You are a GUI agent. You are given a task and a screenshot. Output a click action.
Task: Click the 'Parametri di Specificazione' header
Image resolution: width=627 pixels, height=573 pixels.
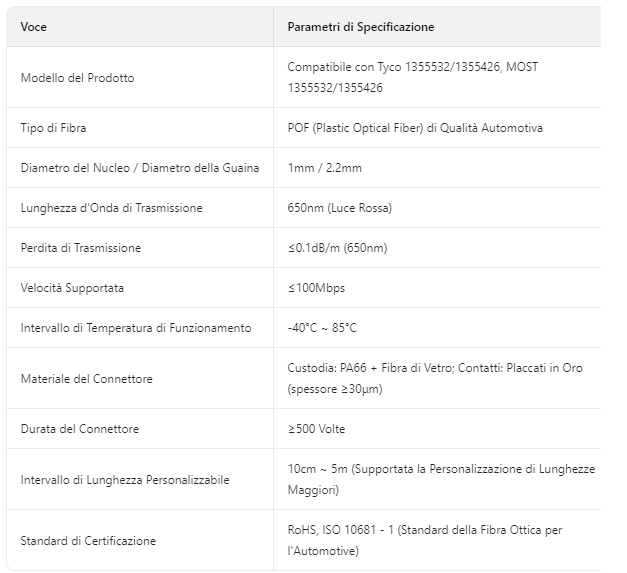(361, 27)
